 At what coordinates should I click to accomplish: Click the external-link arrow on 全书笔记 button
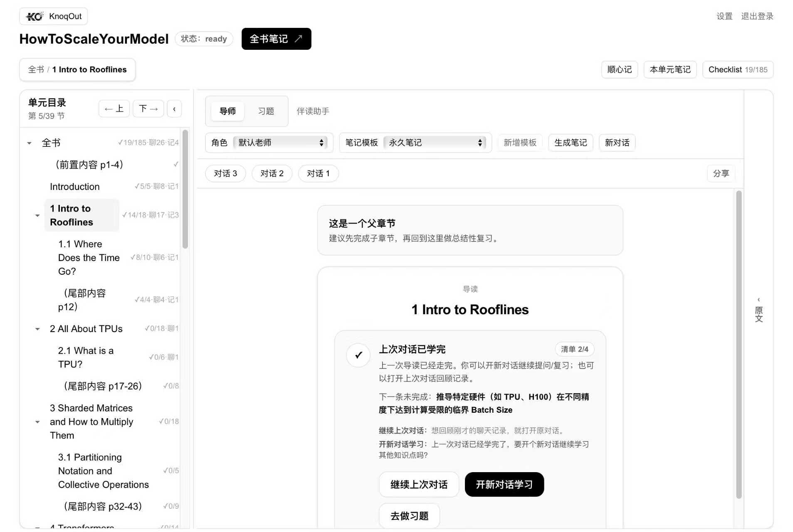click(299, 38)
